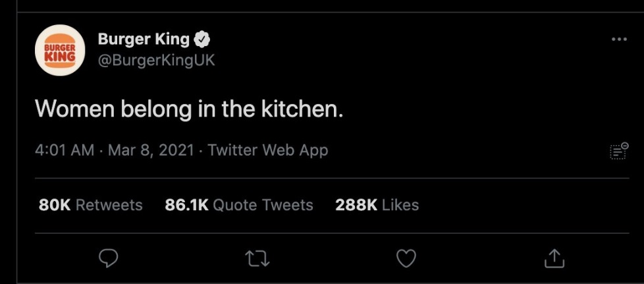
Task: Open the Likes list label
Action: 400,205
